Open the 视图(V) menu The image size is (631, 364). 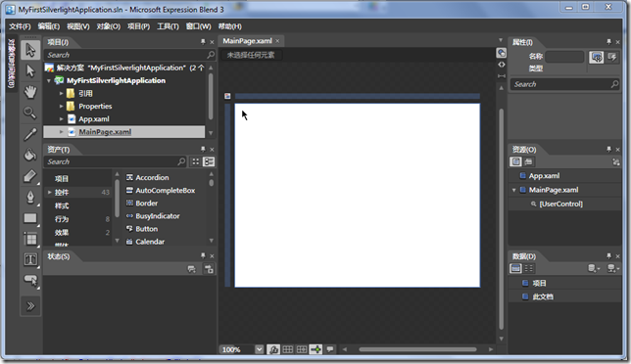point(78,26)
